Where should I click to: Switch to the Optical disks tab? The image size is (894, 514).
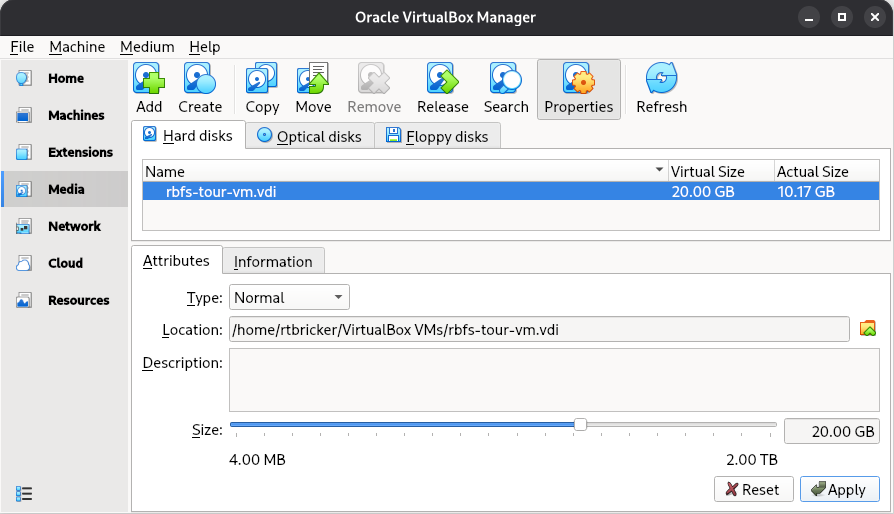(310, 136)
